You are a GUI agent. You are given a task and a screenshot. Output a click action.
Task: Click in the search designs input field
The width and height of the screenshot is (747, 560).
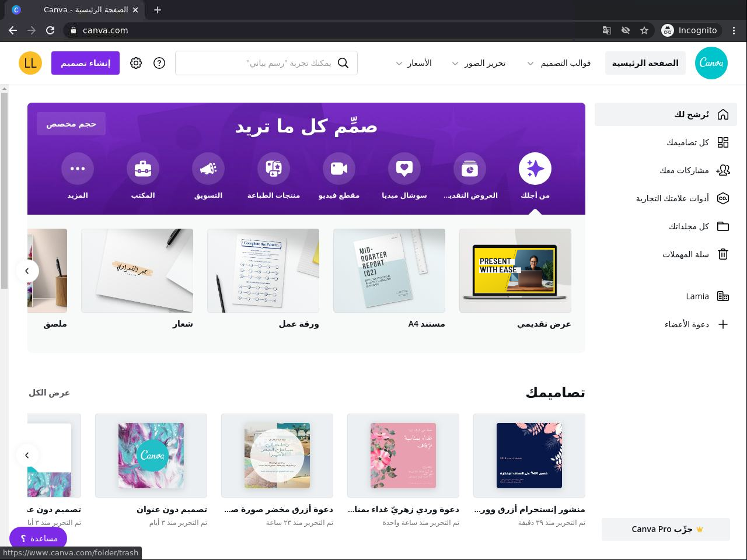pyautogui.click(x=266, y=63)
